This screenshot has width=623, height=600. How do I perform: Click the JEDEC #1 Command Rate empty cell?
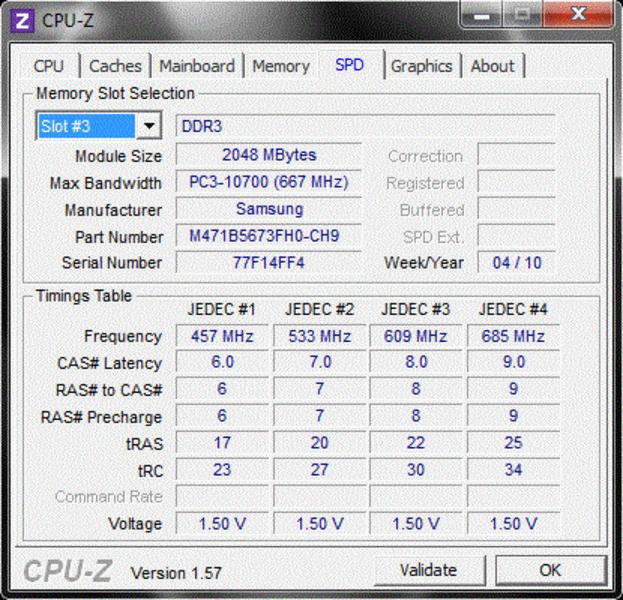click(x=222, y=497)
